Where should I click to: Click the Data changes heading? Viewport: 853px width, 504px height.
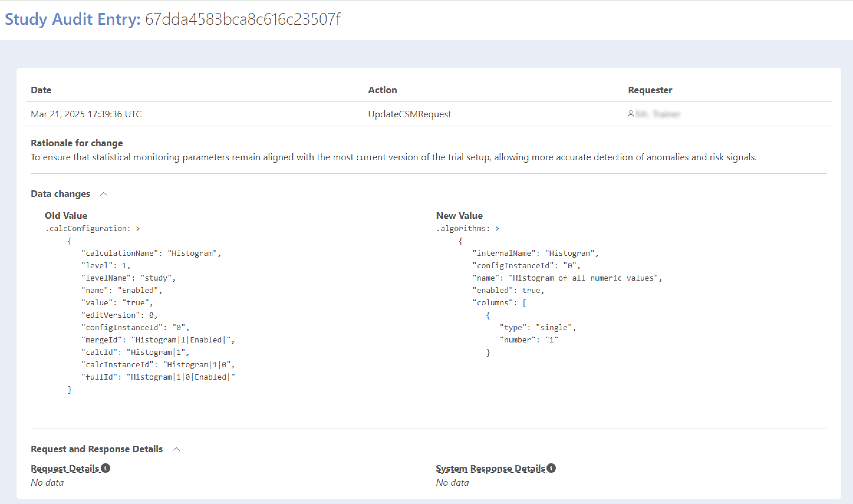(x=60, y=194)
